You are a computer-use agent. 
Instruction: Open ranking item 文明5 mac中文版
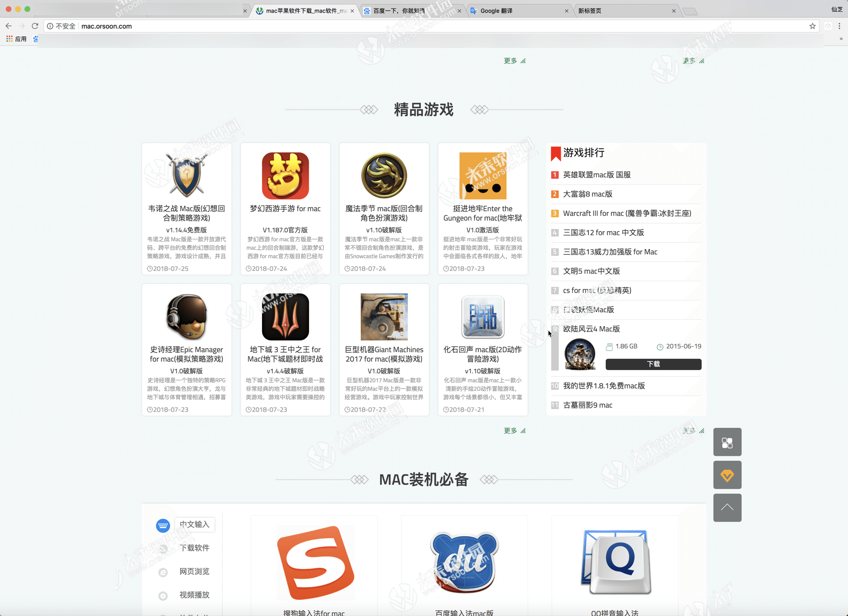591,271
